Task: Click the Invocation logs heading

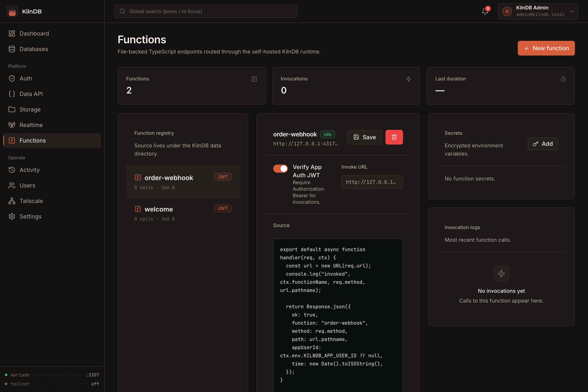Action: coord(462,227)
